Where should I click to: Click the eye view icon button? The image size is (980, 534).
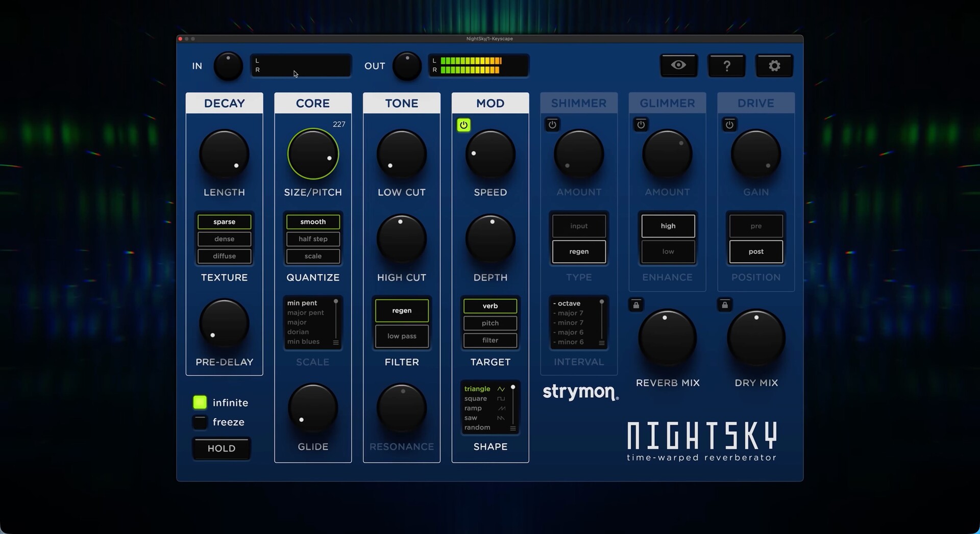click(678, 65)
